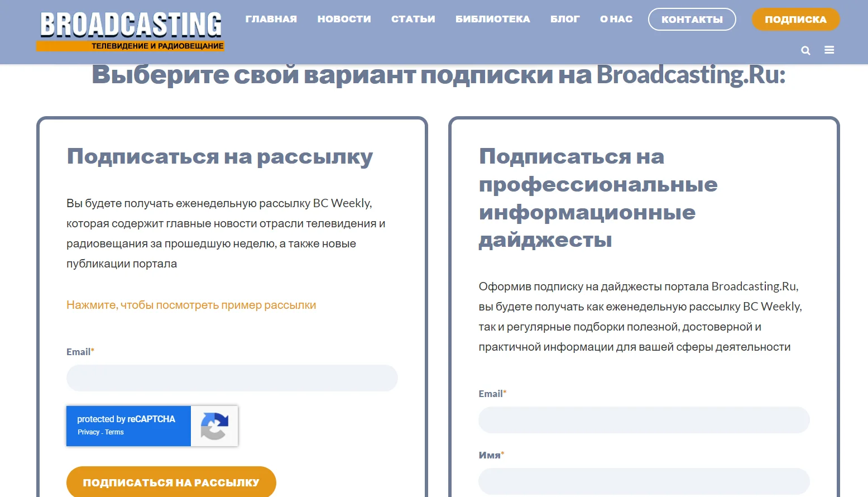Click ПОДПИСАТЬСЯ НА РАССЫЛКУ button
The width and height of the screenshot is (868, 497).
point(171,482)
